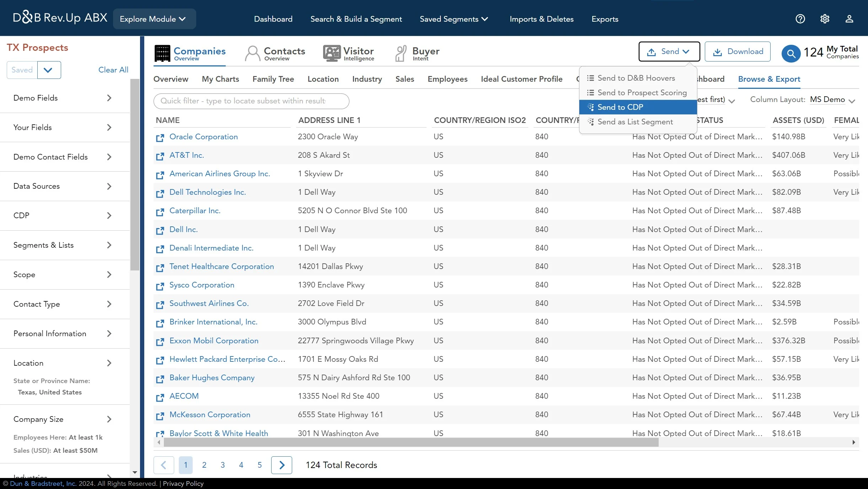Expand the Contact Type filter section

click(x=65, y=304)
